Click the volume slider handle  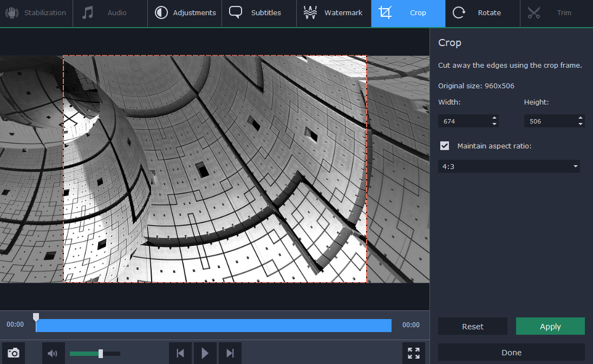click(x=101, y=354)
